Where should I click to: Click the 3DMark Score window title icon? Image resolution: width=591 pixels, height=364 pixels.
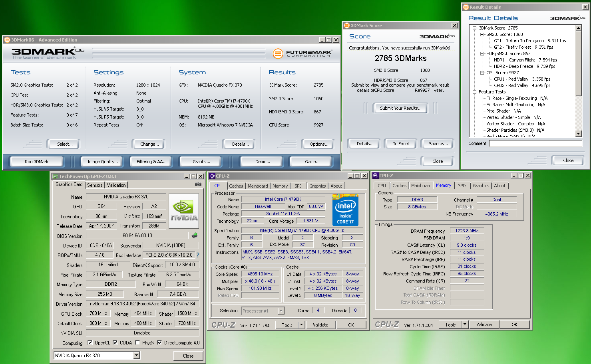(346, 26)
